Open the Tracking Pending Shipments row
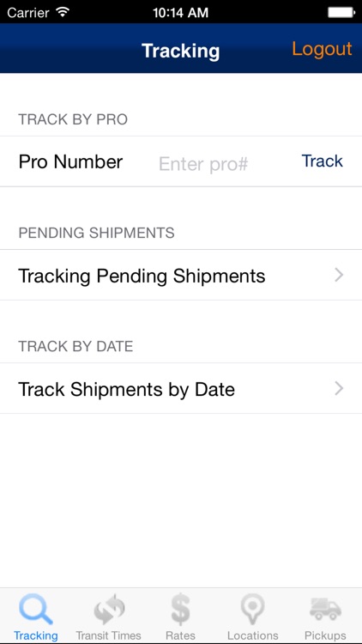Screen dimensions: 362x644 (181, 275)
